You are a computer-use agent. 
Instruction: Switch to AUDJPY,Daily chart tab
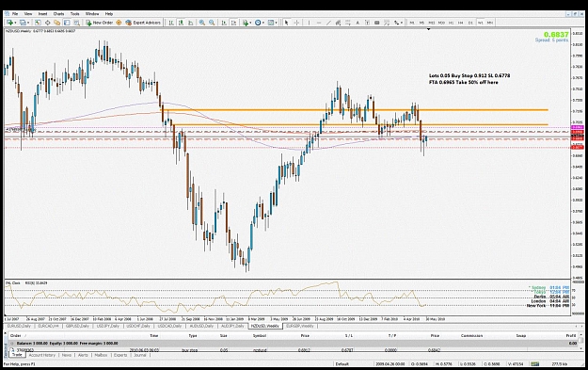(x=232, y=326)
